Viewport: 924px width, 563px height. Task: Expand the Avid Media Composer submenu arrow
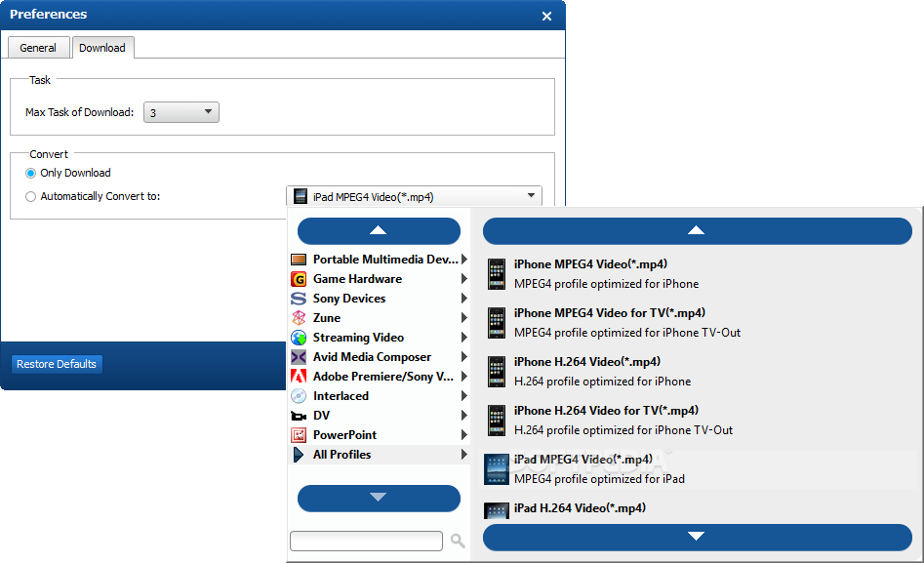(464, 357)
